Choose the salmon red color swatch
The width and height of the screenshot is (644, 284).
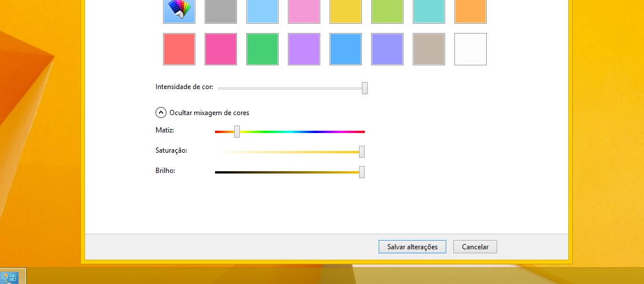pos(179,49)
